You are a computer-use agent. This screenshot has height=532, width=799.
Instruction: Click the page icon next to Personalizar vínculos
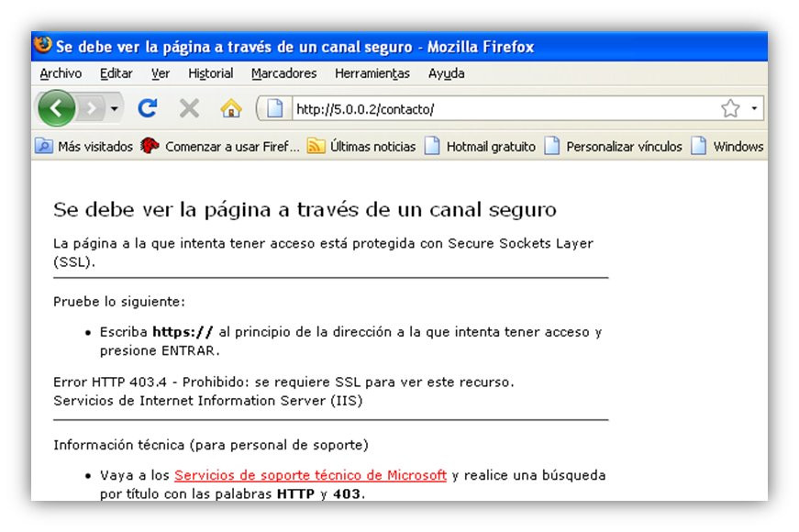point(552,146)
